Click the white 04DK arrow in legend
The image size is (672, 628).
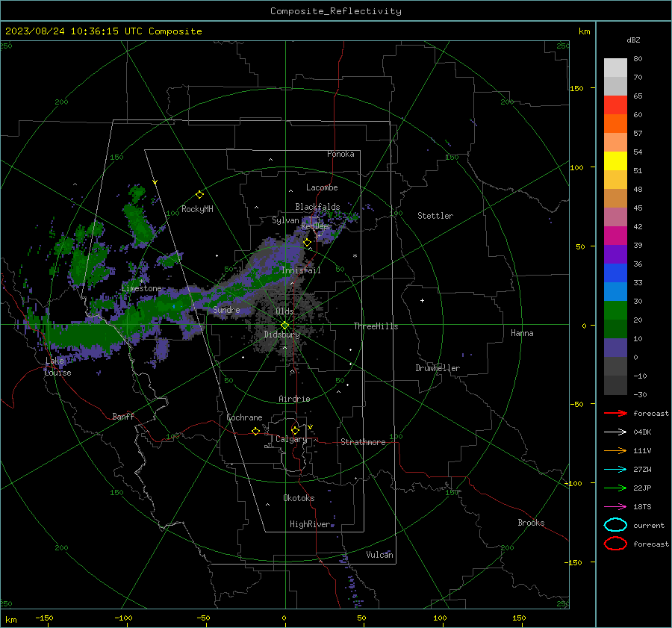(x=615, y=432)
